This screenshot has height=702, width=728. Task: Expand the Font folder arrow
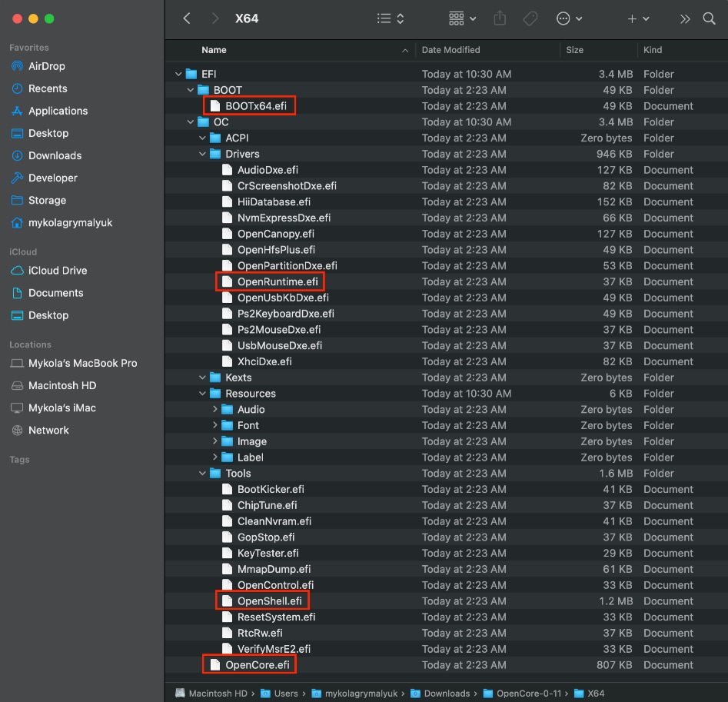click(214, 425)
